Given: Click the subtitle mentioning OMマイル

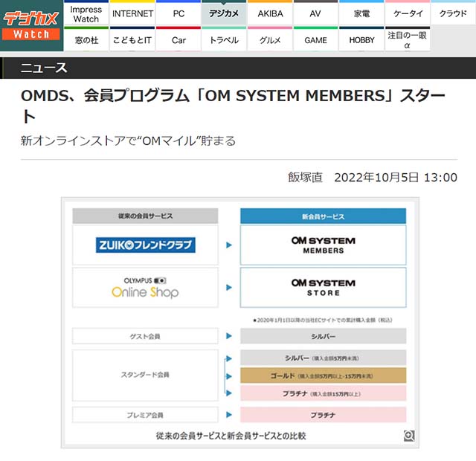Looking at the screenshot, I should (x=128, y=141).
